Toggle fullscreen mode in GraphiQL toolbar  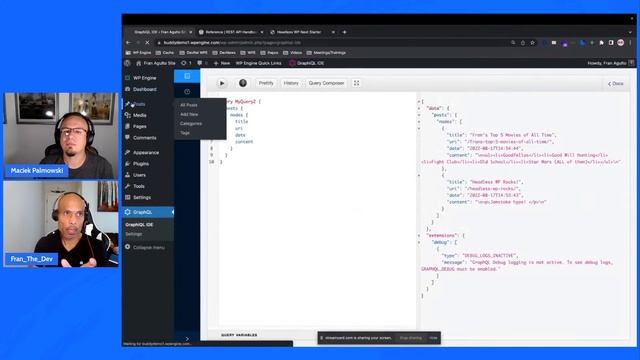(356, 83)
